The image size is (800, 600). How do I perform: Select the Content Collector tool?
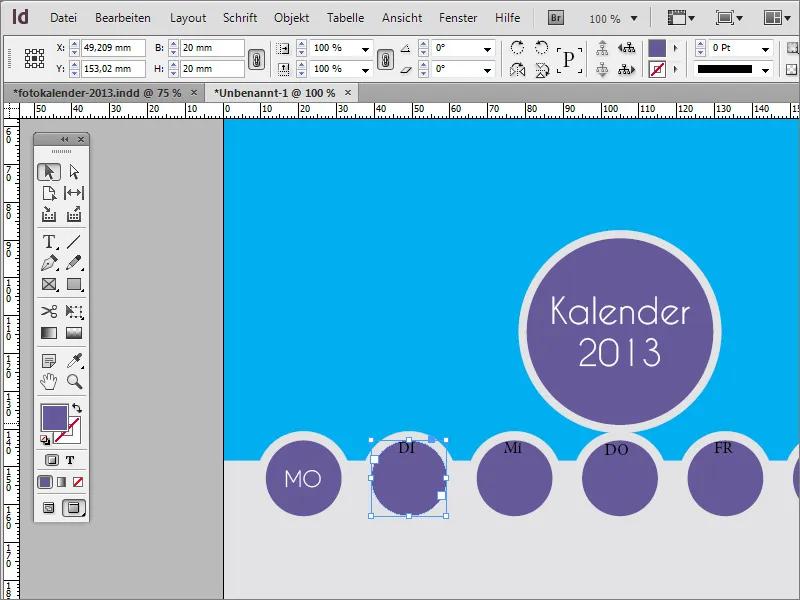click(x=49, y=214)
